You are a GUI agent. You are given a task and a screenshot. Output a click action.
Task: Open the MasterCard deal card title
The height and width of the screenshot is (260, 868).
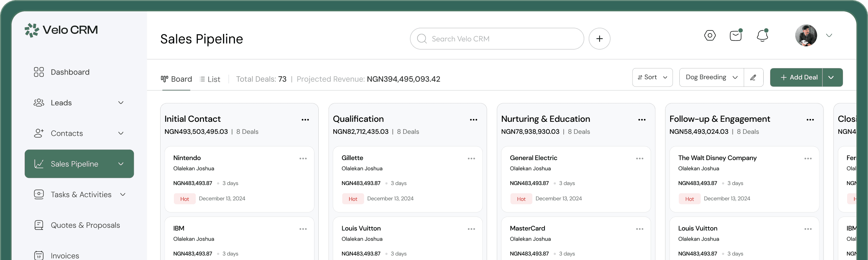pos(527,228)
